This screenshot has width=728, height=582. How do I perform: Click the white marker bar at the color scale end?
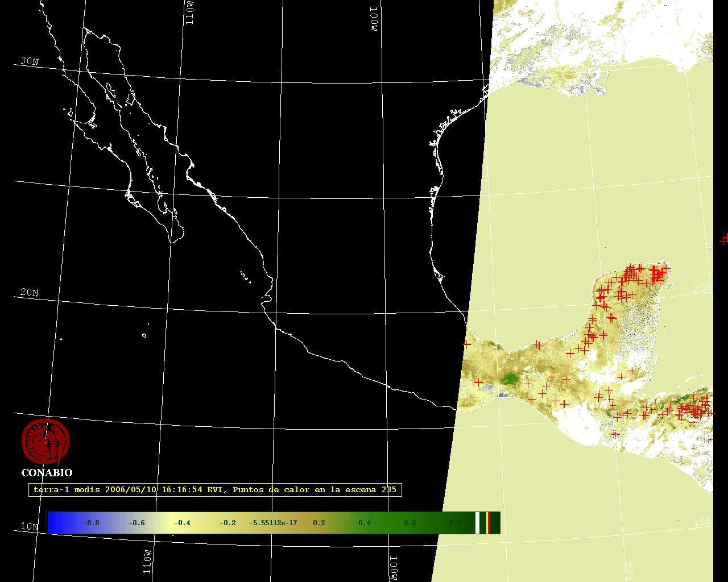point(478,523)
